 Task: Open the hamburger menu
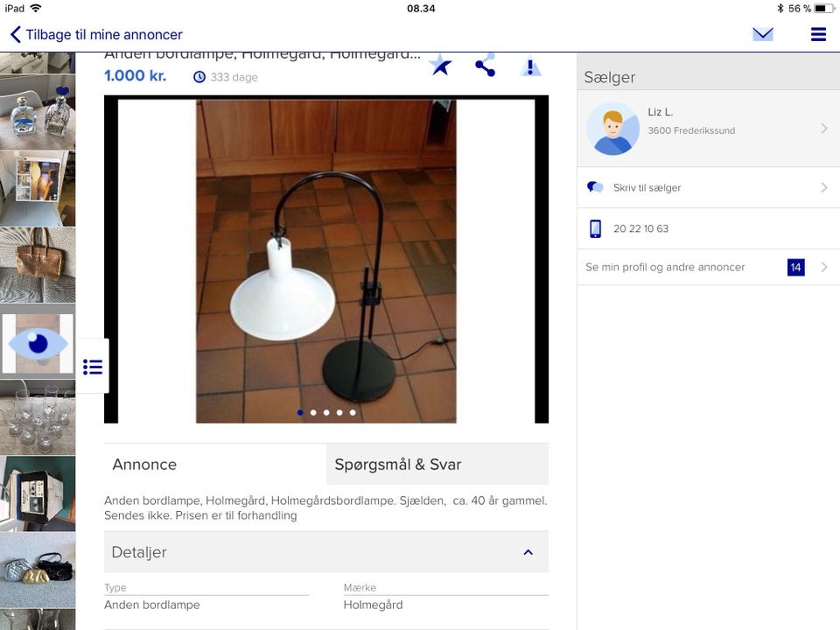(818, 34)
